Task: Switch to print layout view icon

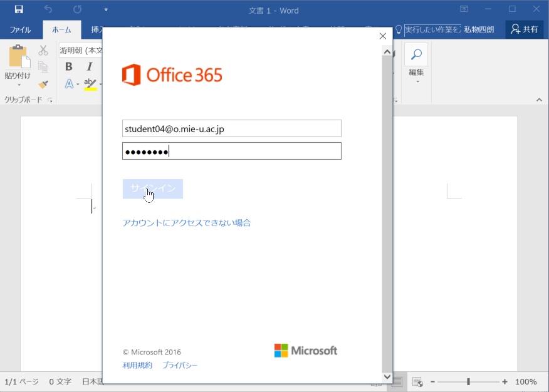Action: (397, 382)
